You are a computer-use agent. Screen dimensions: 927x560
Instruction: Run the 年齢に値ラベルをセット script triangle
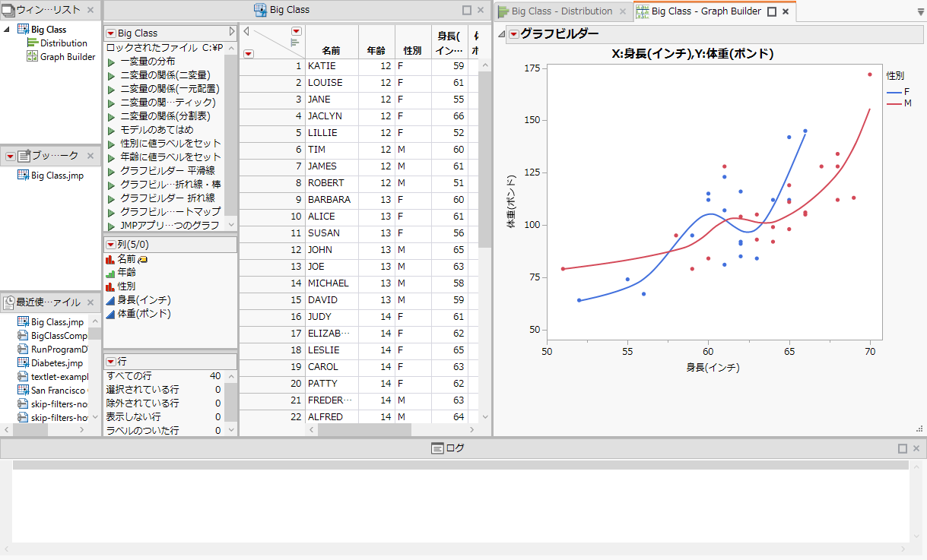[x=111, y=157]
